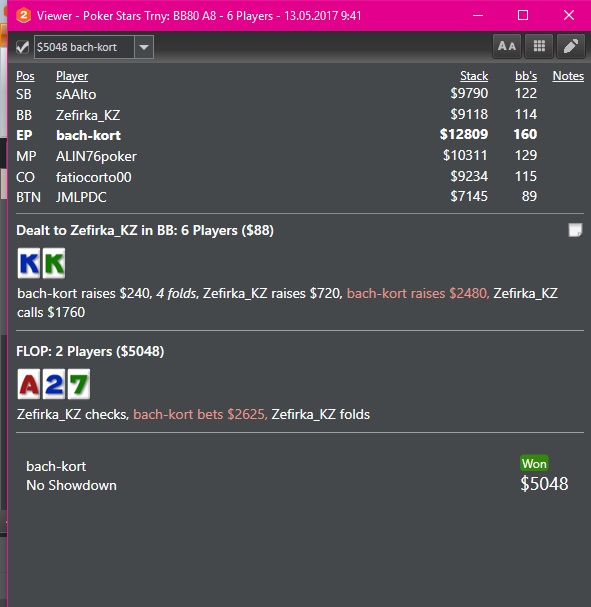Sort by the bb's column header

[526, 76]
